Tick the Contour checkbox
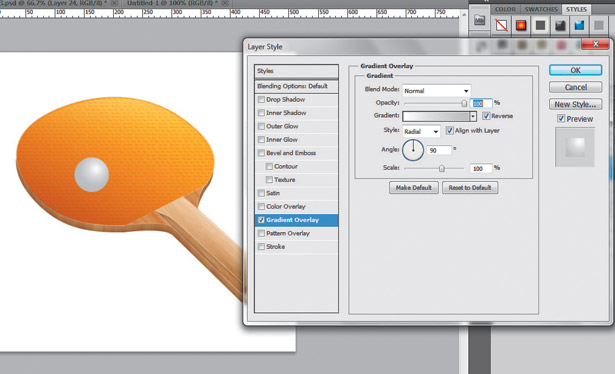The height and width of the screenshot is (374, 615). (x=269, y=166)
